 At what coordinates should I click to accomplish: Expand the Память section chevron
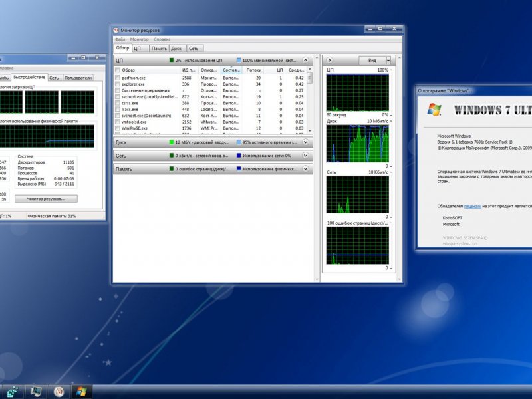click(x=305, y=169)
